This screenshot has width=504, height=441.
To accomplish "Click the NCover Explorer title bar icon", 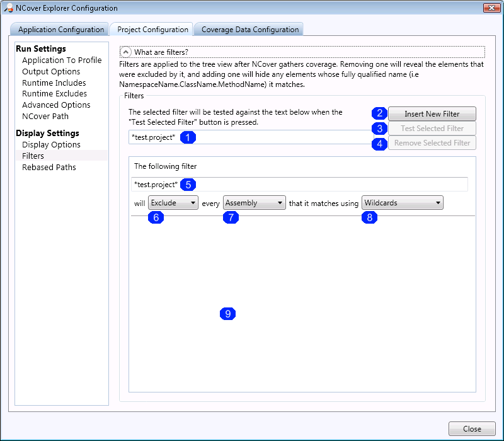I will pos(9,8).
